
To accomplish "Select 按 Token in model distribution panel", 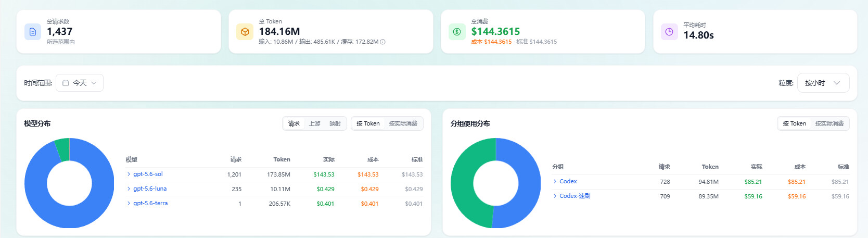I will click(x=368, y=123).
